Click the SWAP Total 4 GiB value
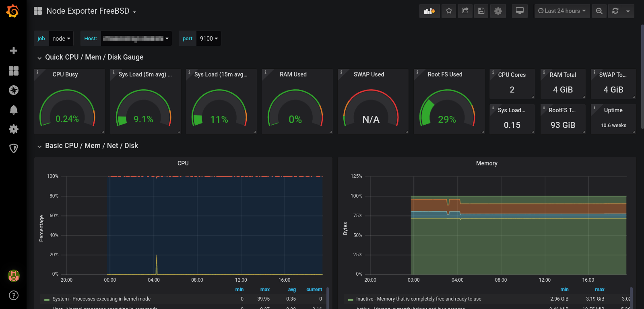 [x=613, y=90]
